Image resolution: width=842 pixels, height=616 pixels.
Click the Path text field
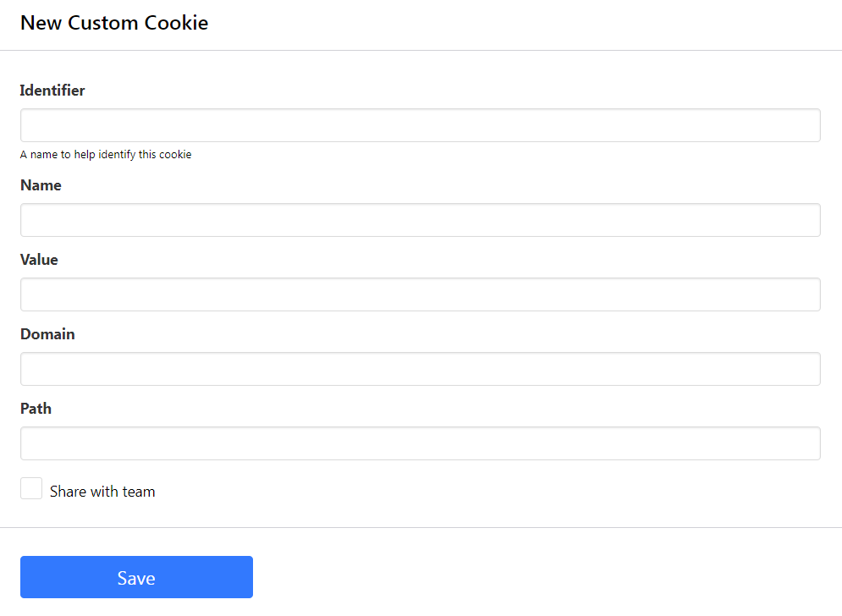point(420,443)
